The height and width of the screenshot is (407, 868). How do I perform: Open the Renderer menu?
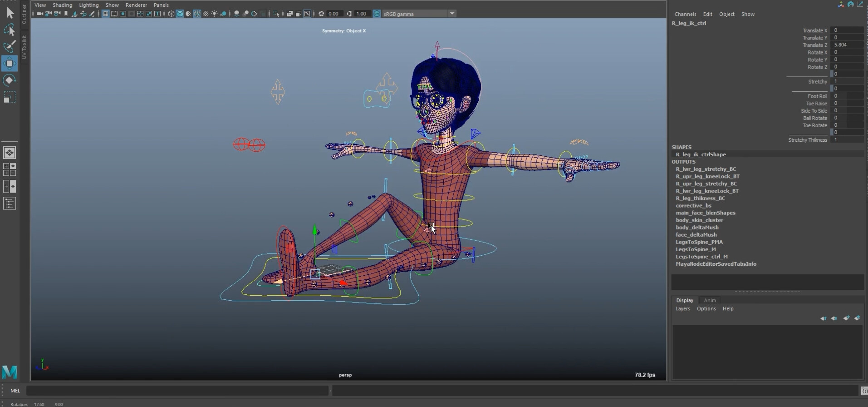click(x=136, y=5)
